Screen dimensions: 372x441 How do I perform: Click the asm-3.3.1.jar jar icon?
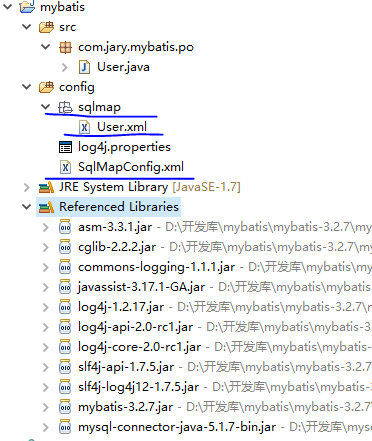click(65, 227)
